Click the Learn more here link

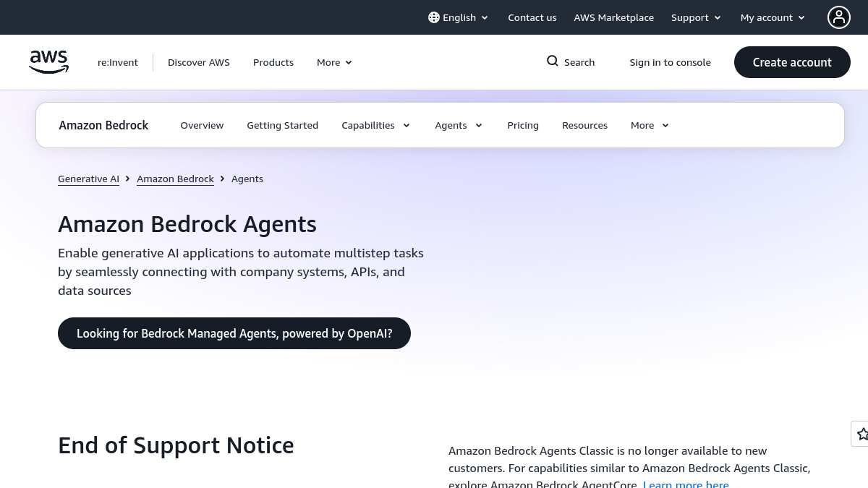pos(686,484)
